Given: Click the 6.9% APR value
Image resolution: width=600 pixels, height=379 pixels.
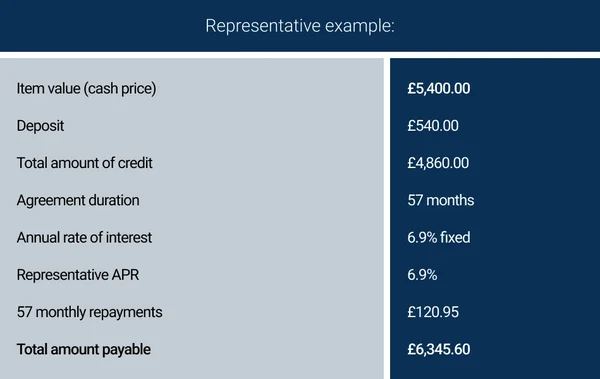Looking at the screenshot, I should 422,275.
